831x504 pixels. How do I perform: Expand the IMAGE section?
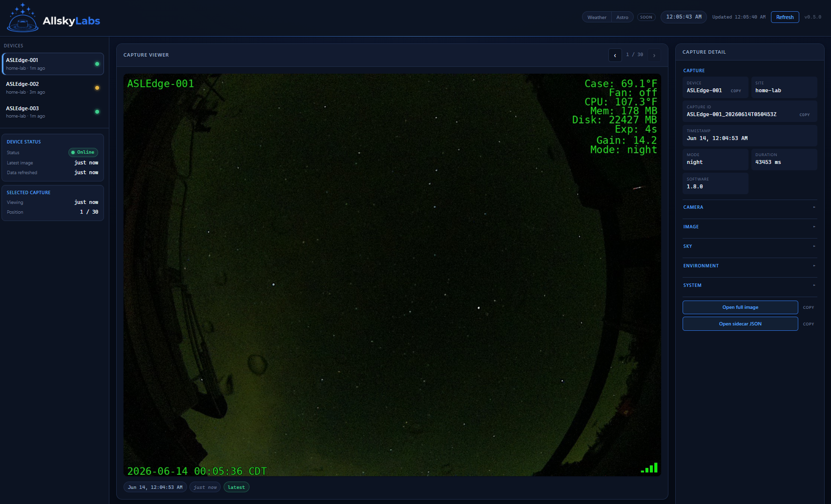point(749,227)
